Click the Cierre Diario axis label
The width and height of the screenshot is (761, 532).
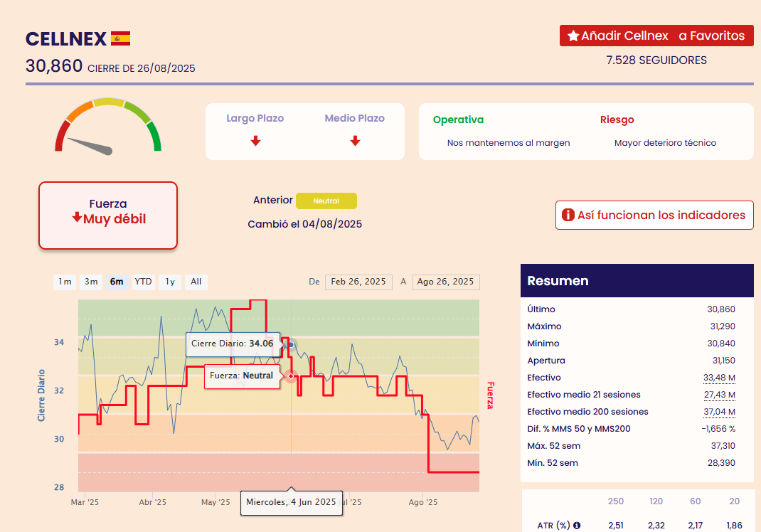pos(41,395)
